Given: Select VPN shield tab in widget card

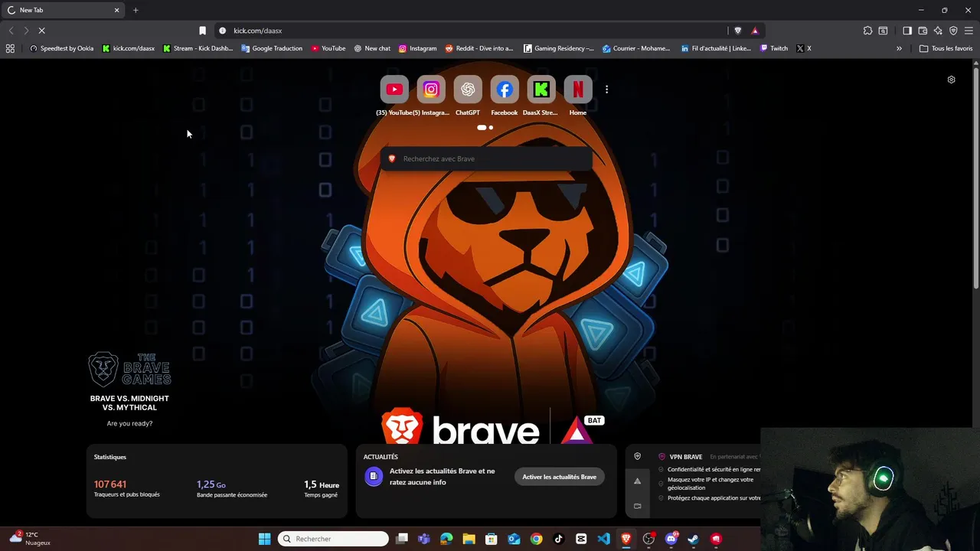Looking at the screenshot, I should pos(637,457).
